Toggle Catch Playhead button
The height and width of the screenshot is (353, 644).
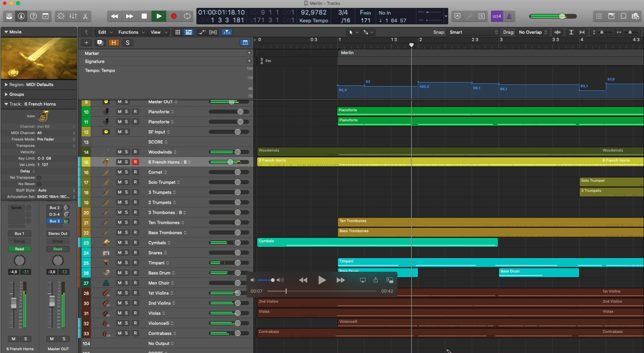[x=227, y=32]
